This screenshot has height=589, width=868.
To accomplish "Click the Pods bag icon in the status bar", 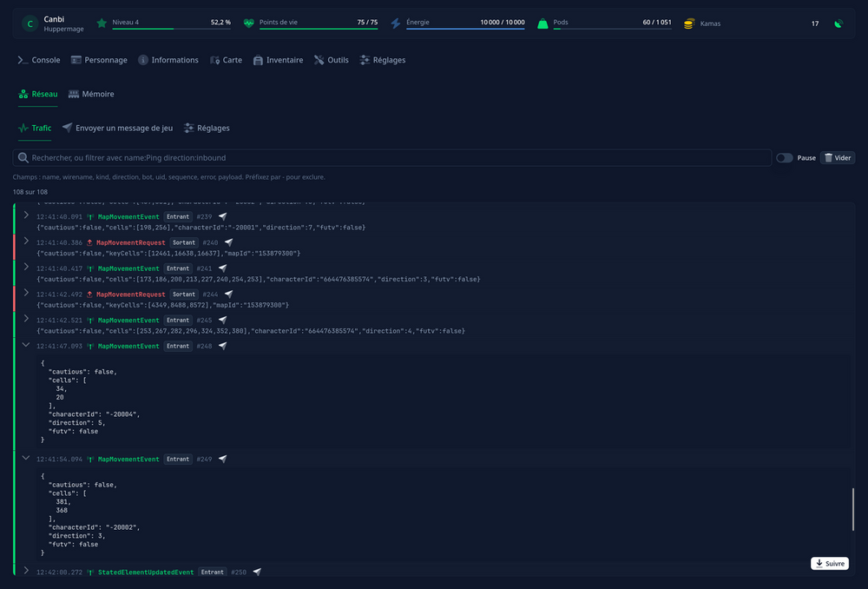I will pyautogui.click(x=543, y=23).
